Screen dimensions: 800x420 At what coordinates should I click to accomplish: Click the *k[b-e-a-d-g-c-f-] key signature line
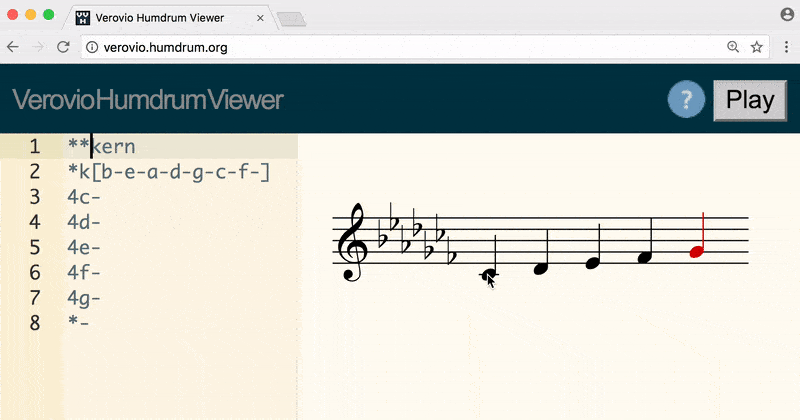[x=168, y=172]
